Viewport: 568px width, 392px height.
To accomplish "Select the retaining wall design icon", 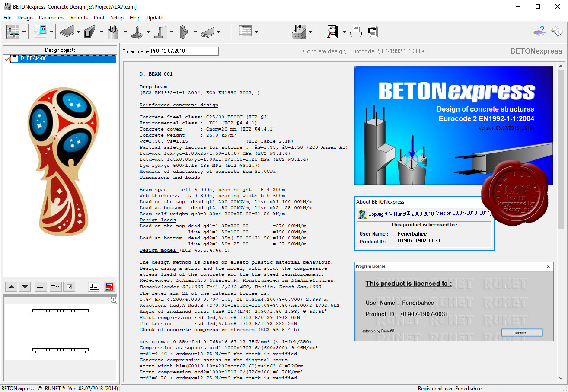I will [160, 32].
